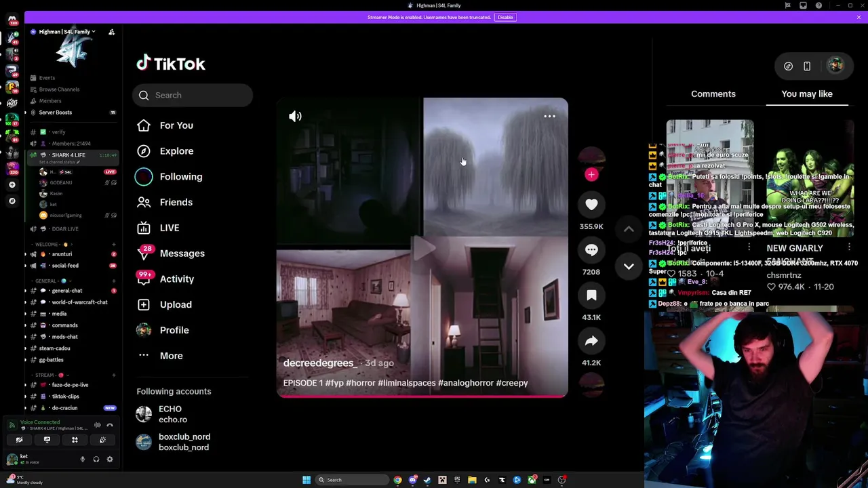Open the Friends page
The width and height of the screenshot is (868, 488).
click(176, 202)
